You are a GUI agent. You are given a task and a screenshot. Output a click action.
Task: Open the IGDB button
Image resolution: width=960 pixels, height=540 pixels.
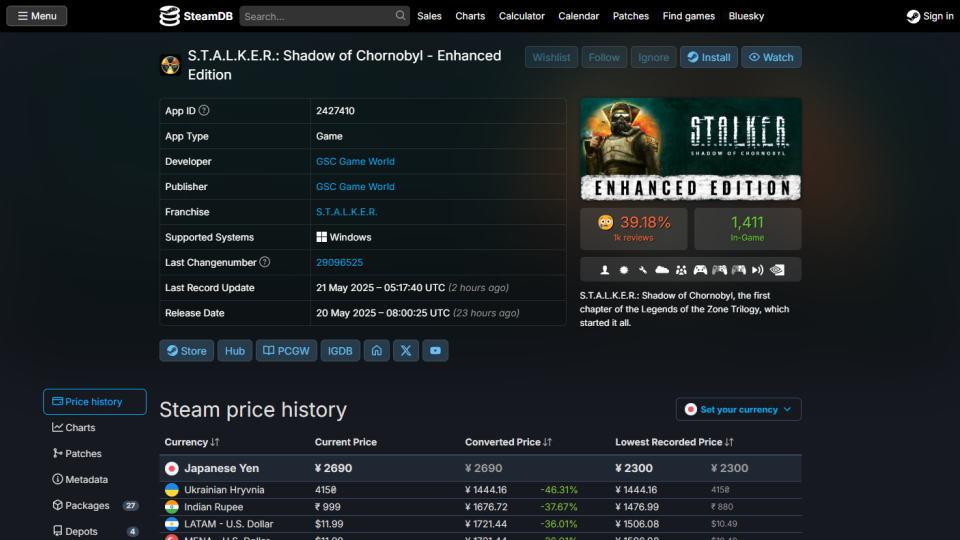point(340,351)
